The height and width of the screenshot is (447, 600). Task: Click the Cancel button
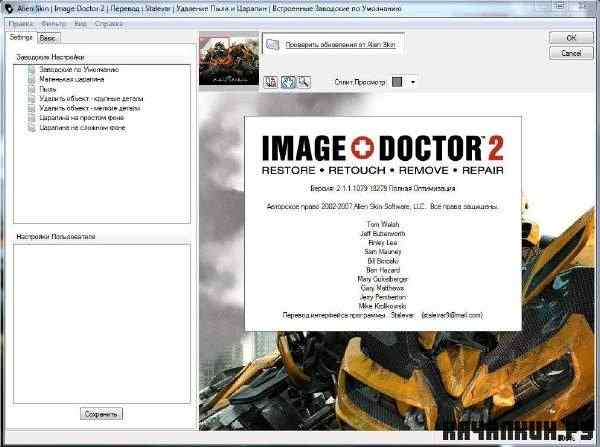tap(571, 53)
